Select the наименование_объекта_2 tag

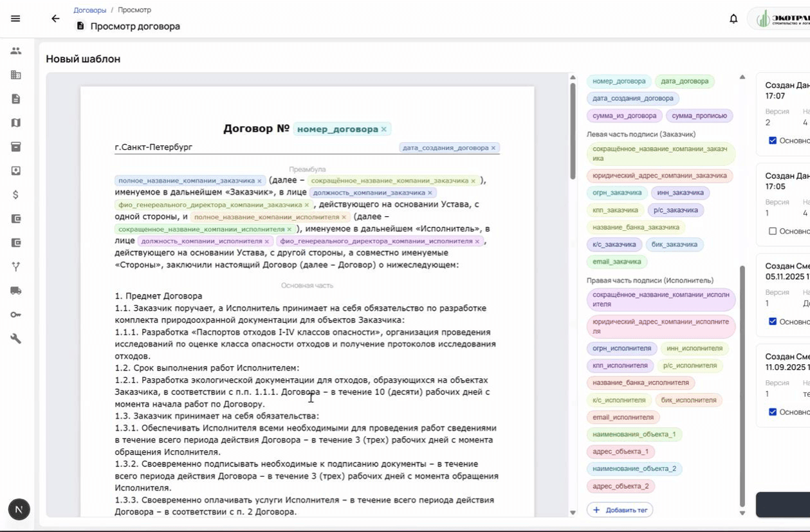click(634, 469)
